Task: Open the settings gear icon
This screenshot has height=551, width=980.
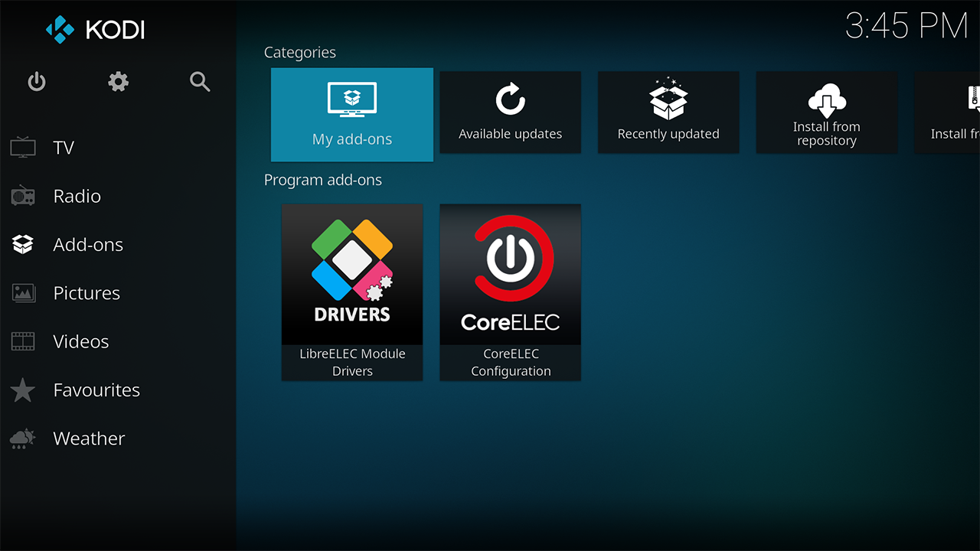Action: pos(118,81)
